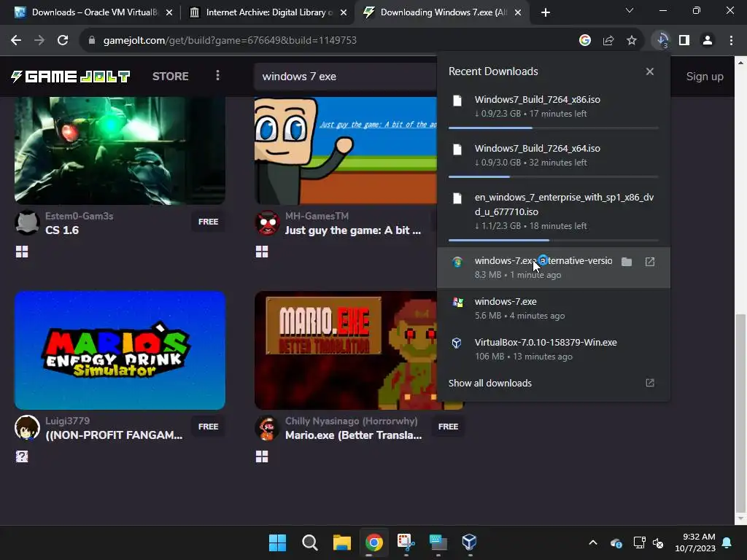Click FREE badge on Mario.exe Better Translation
Screen dimensions: 747x560
click(448, 427)
